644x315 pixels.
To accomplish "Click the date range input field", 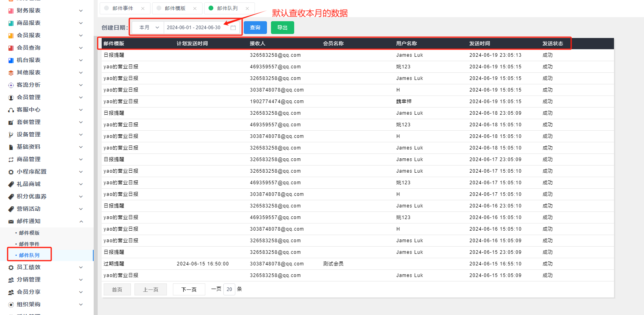I will coord(201,28).
